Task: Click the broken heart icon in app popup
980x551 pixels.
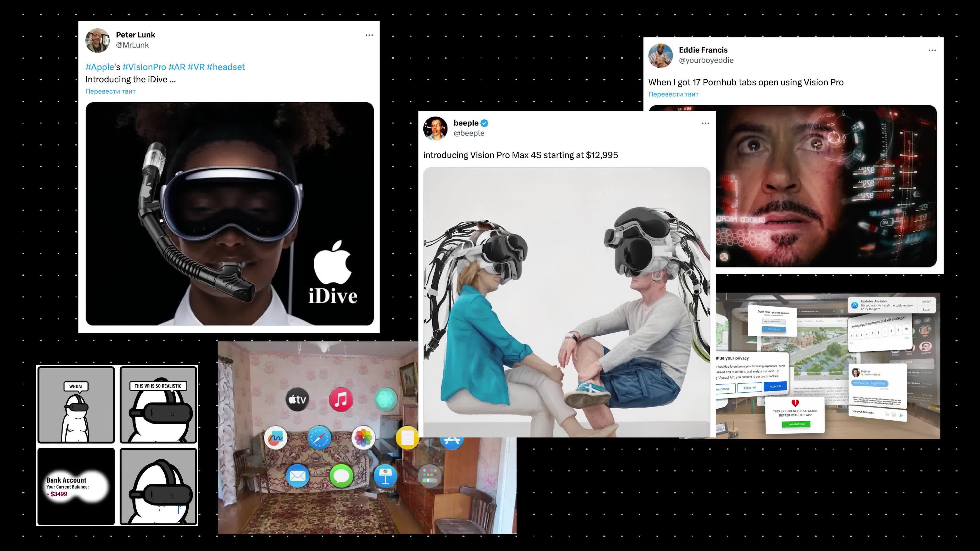Action: click(795, 403)
